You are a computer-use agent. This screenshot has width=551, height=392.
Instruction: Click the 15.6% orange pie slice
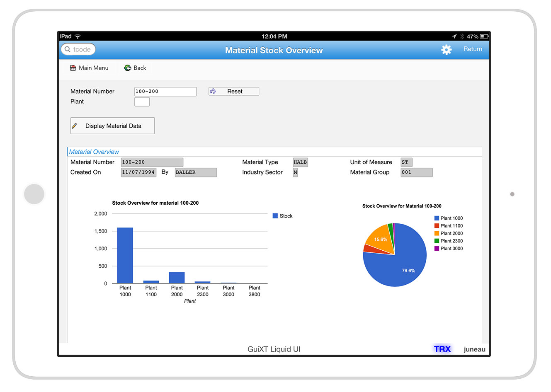tap(380, 240)
